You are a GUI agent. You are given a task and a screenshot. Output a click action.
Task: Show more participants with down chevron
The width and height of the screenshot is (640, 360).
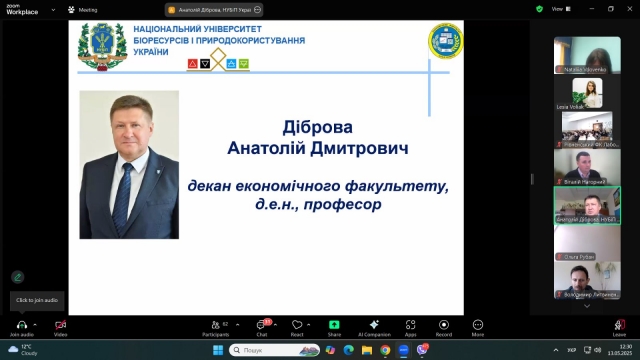point(587,306)
